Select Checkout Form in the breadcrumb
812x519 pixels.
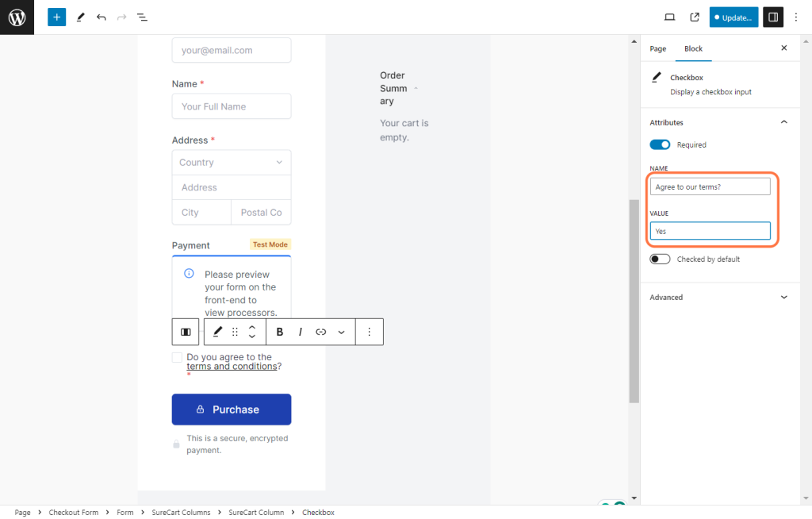point(74,513)
